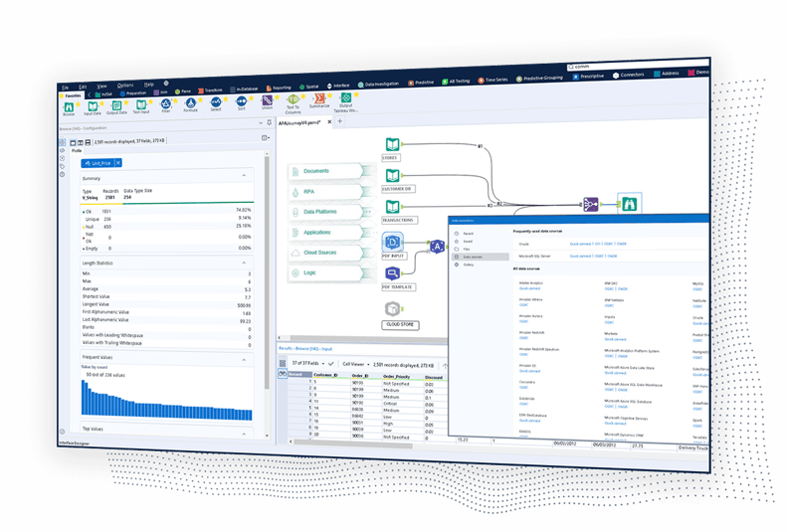
Task: Click the CUSTOMER DB input node
Action: pos(392,176)
